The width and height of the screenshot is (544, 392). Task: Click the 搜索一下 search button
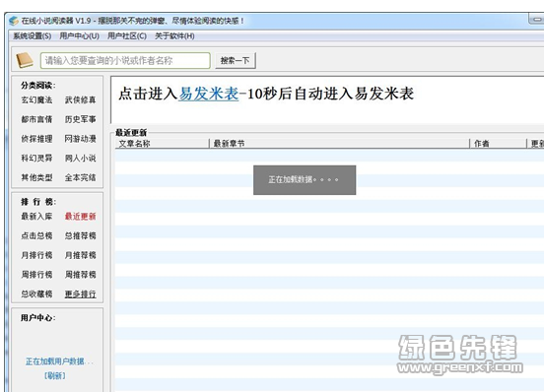pos(236,61)
